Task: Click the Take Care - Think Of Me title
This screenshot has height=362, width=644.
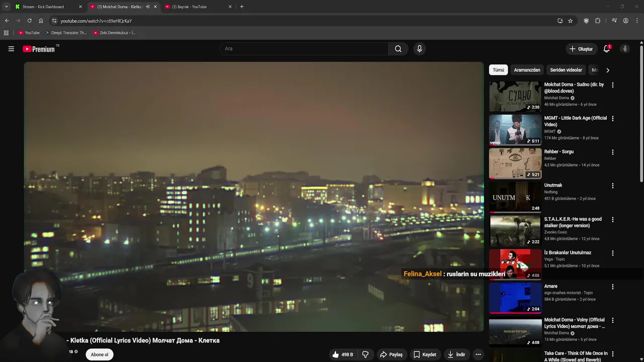Action: (576, 356)
